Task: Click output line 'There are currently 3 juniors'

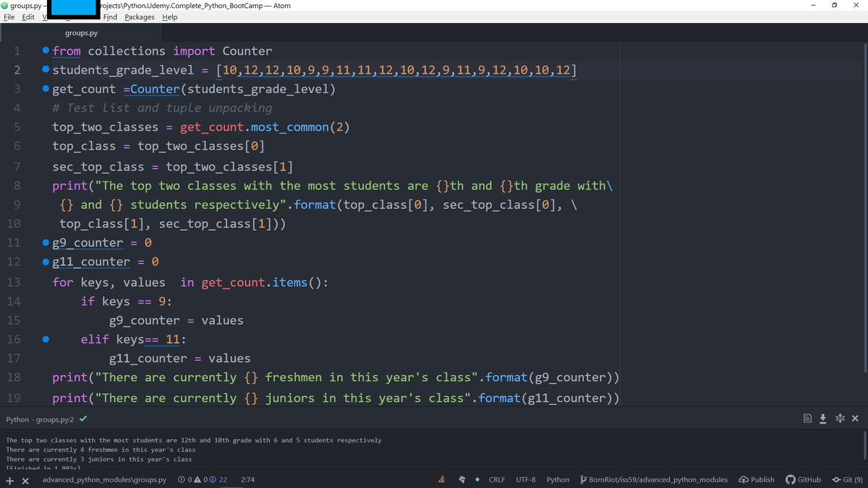Action: pyautogui.click(x=99, y=459)
